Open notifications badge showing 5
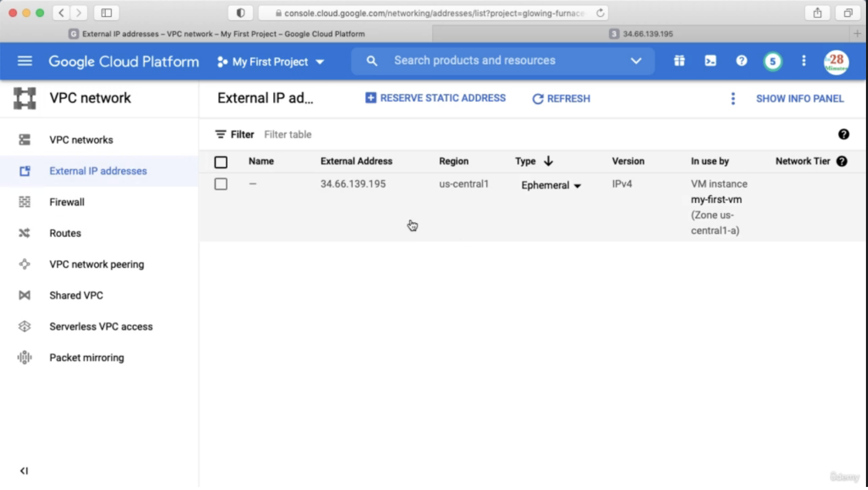 point(773,62)
